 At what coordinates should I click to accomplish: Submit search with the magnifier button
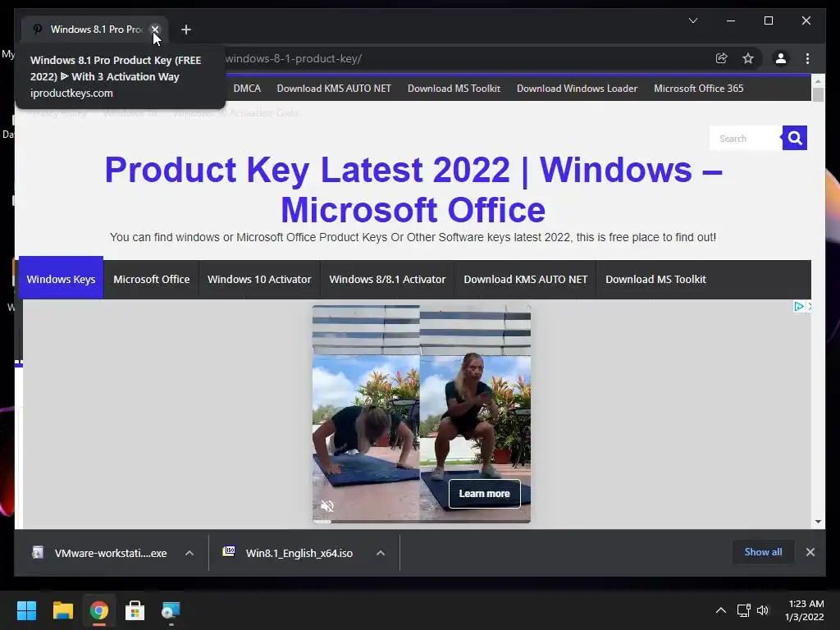794,138
